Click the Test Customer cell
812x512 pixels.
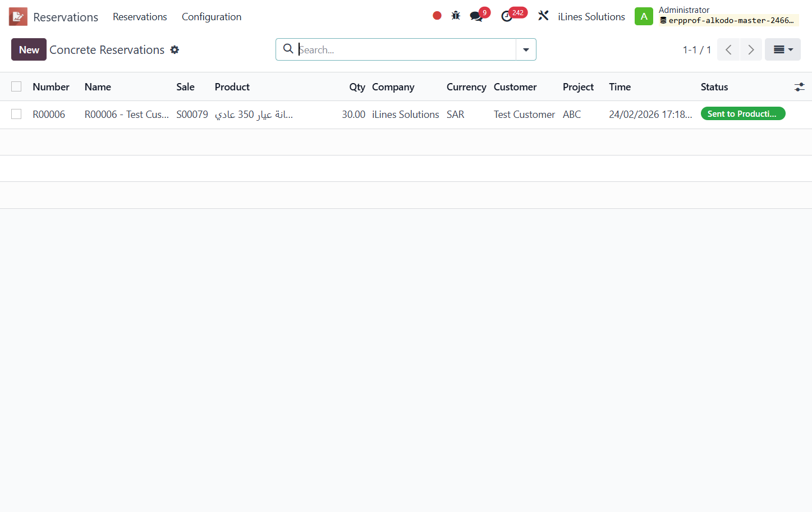pyautogui.click(x=524, y=115)
